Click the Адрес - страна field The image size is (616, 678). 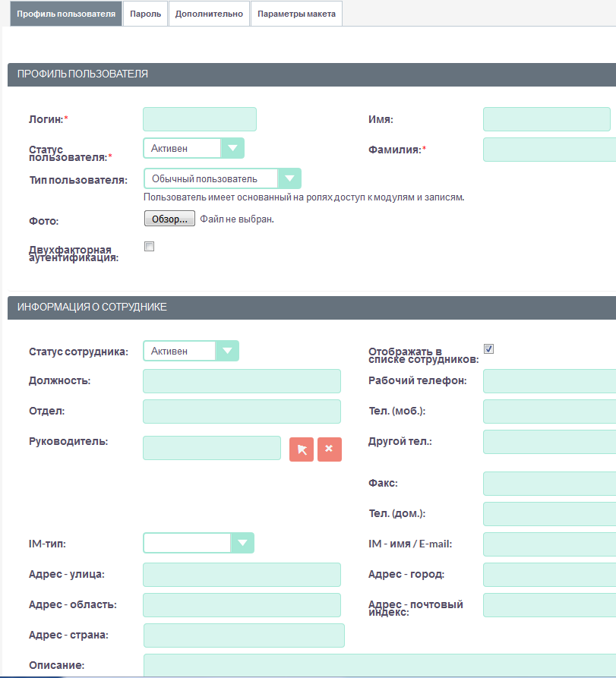(243, 635)
